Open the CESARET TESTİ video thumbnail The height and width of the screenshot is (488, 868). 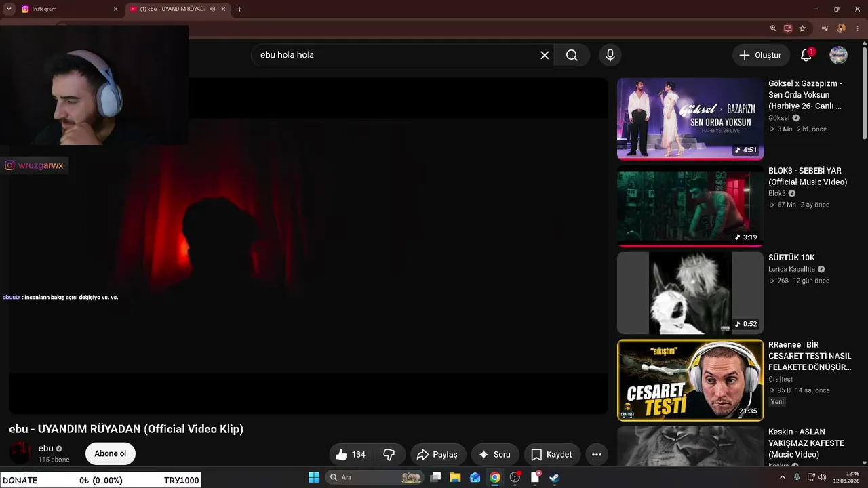[x=690, y=380]
